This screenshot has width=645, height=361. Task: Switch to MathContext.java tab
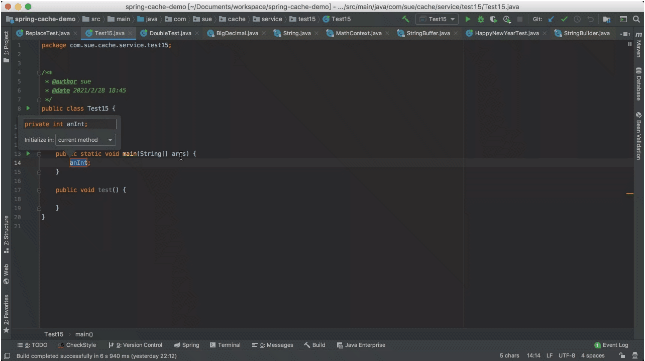click(x=358, y=33)
